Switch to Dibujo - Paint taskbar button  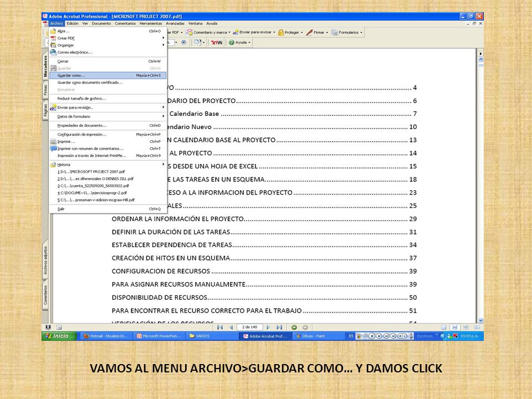318,336
